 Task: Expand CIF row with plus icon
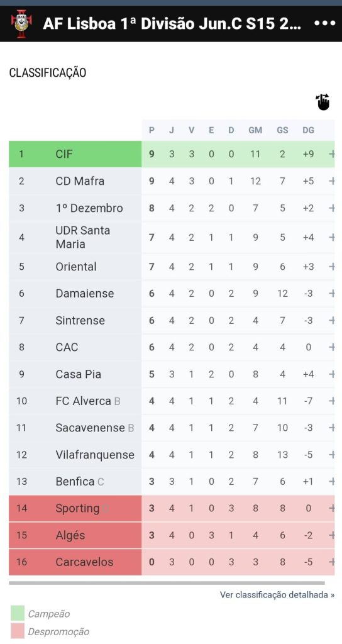click(x=332, y=154)
